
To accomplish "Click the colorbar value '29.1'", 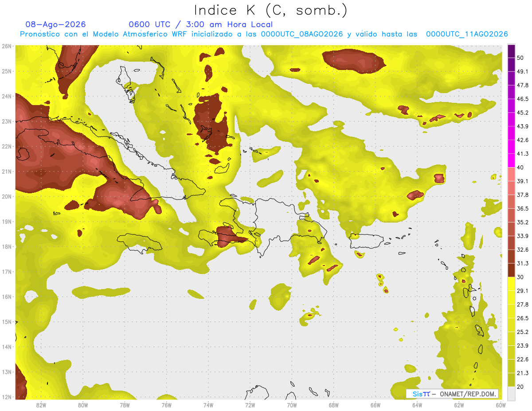I will [x=523, y=291].
